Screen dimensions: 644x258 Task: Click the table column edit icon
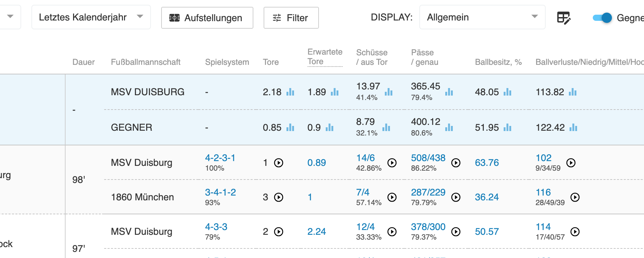pyautogui.click(x=563, y=18)
